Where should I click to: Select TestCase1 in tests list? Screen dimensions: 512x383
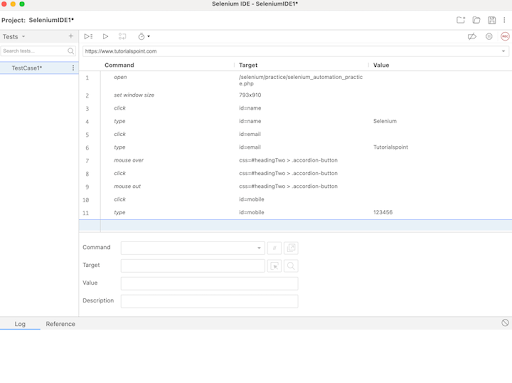pos(39,68)
